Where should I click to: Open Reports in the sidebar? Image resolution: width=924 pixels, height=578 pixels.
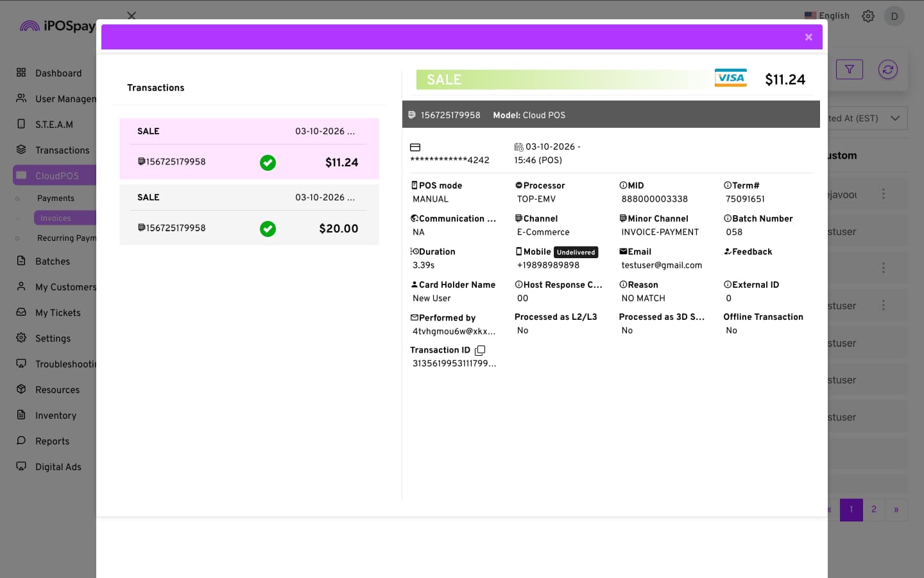pos(52,441)
